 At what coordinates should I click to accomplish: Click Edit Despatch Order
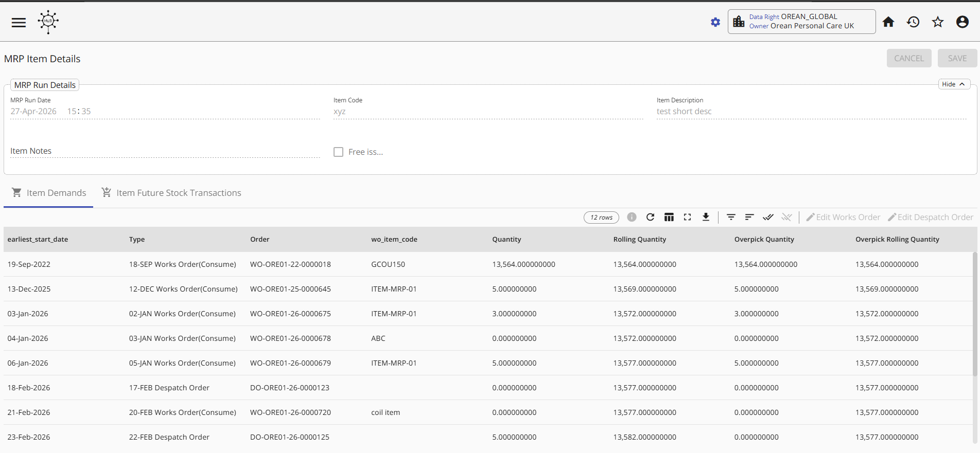pyautogui.click(x=931, y=217)
